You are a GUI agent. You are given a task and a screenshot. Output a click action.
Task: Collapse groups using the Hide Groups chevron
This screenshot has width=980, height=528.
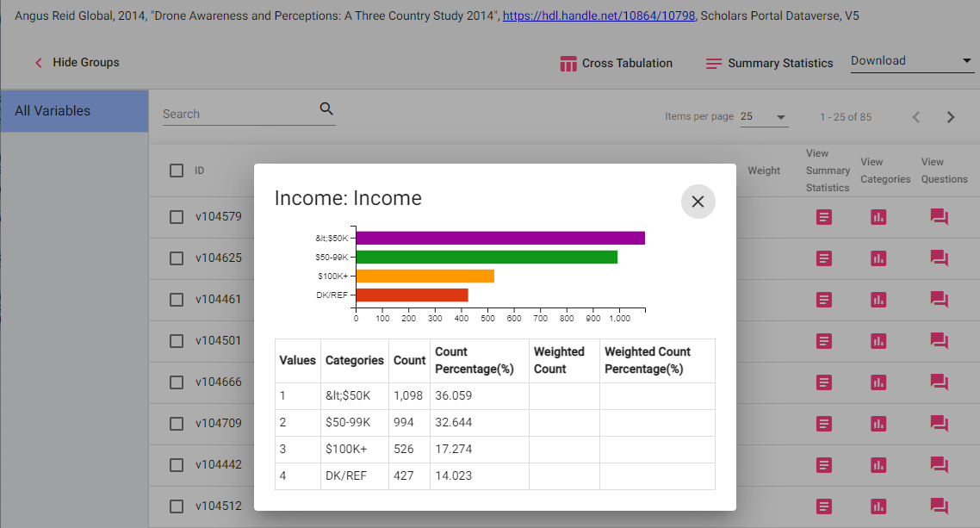38,62
